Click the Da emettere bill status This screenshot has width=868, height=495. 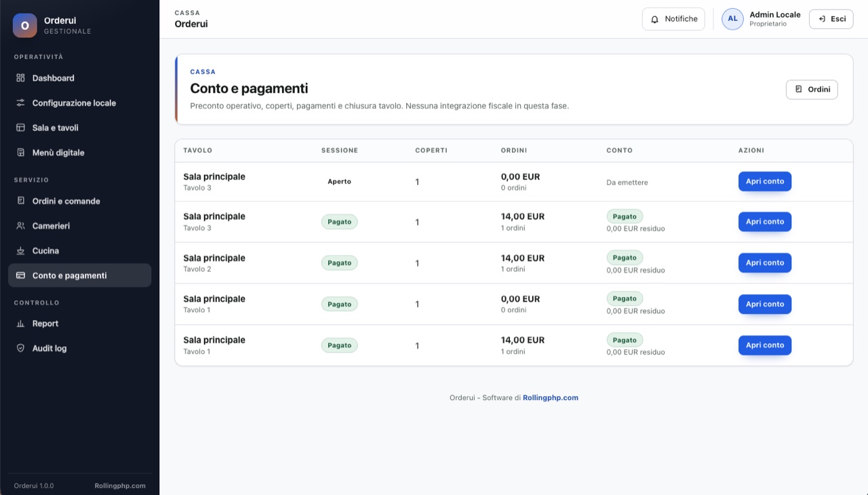pyautogui.click(x=627, y=182)
